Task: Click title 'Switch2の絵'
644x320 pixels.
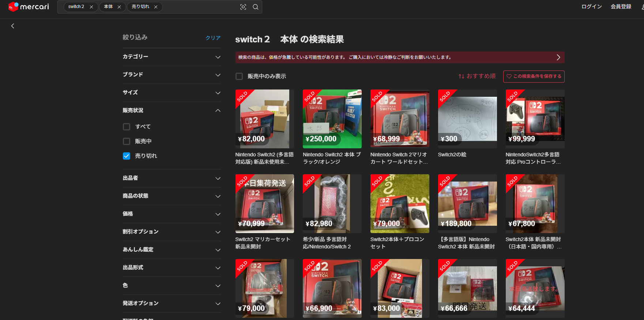Action: tap(452, 155)
